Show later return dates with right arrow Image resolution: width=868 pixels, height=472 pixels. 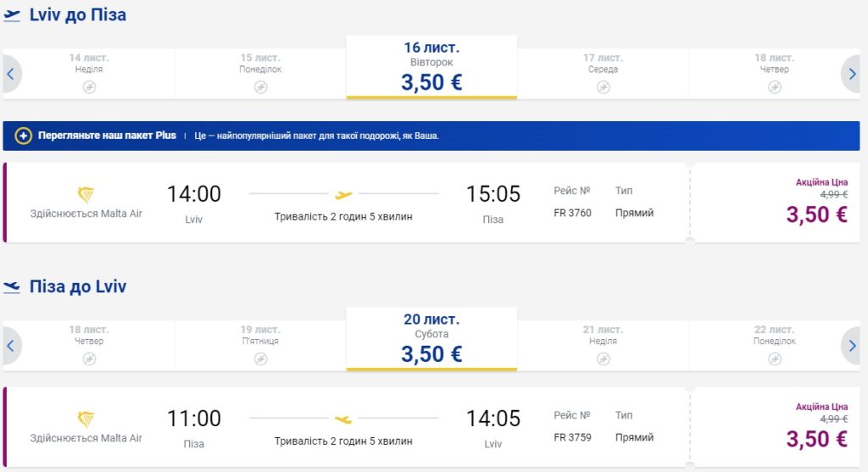coord(853,345)
